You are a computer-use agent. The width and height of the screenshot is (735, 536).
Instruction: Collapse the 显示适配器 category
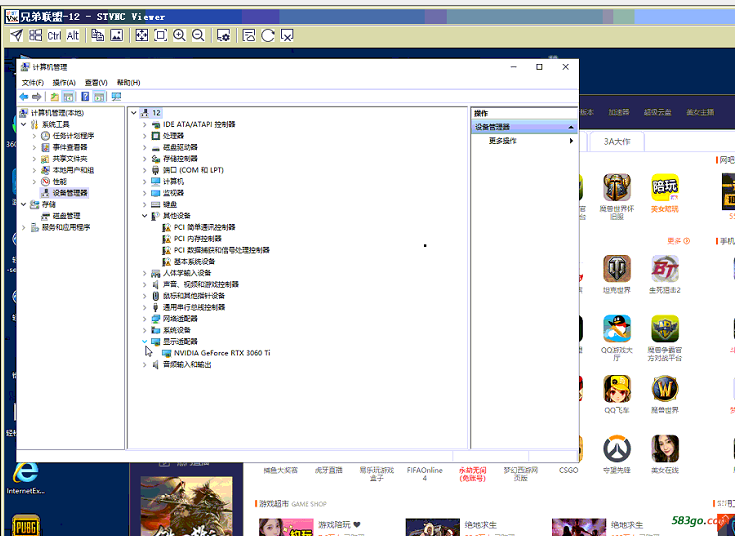pos(144,341)
